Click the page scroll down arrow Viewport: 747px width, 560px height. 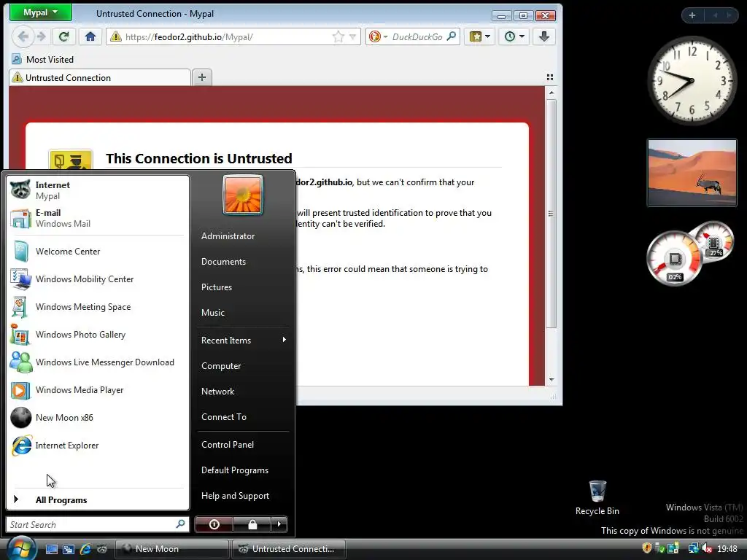pos(551,379)
